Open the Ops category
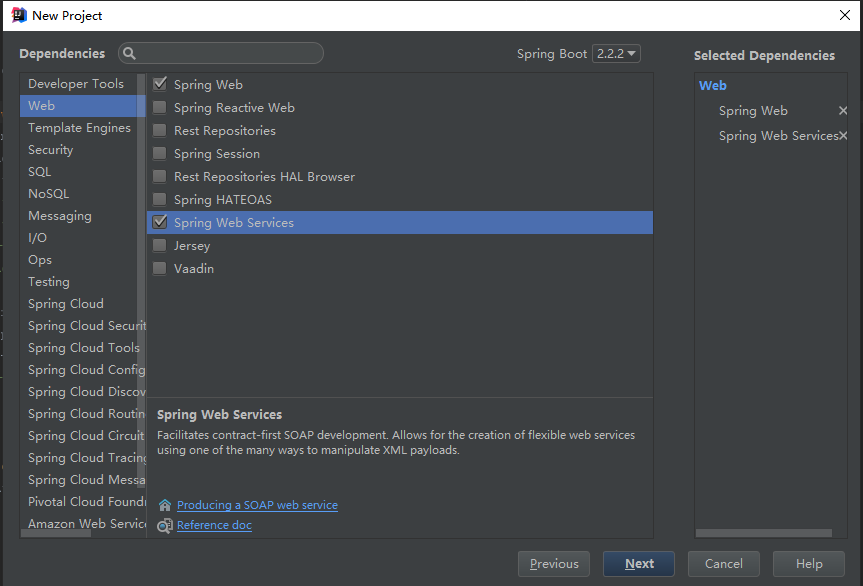This screenshot has height=586, width=863. [40, 260]
